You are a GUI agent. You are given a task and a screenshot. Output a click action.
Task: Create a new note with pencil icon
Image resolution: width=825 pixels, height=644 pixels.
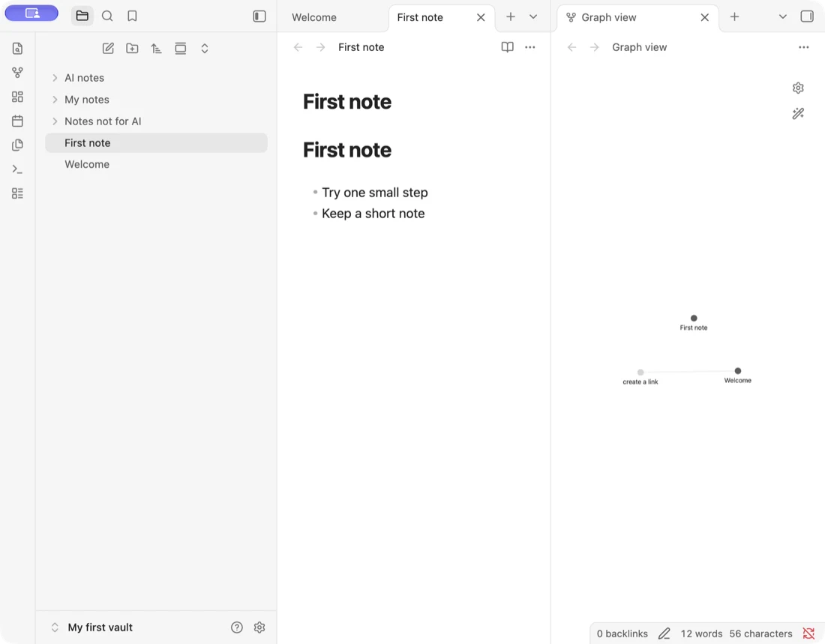[x=108, y=49]
